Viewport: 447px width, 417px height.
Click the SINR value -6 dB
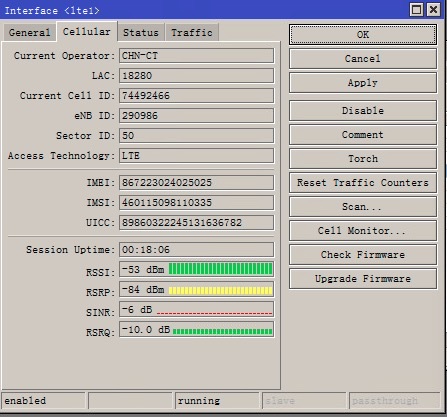(x=137, y=310)
